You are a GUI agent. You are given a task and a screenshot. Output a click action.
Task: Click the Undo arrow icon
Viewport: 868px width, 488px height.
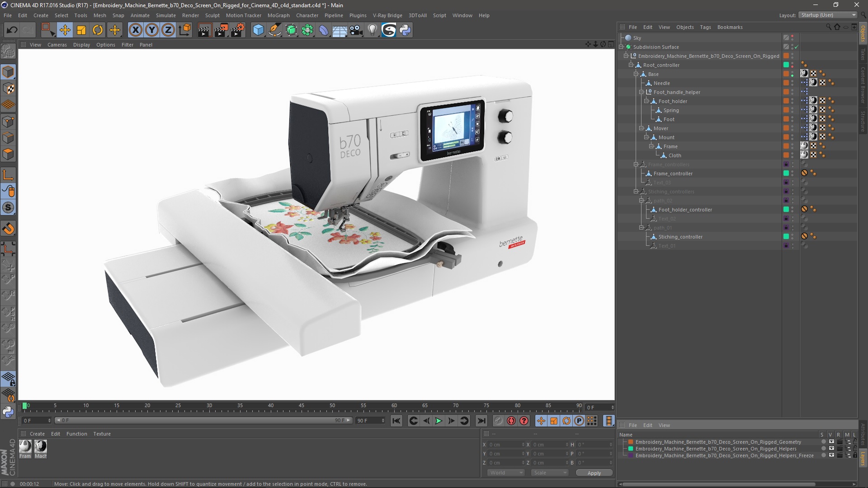point(12,30)
